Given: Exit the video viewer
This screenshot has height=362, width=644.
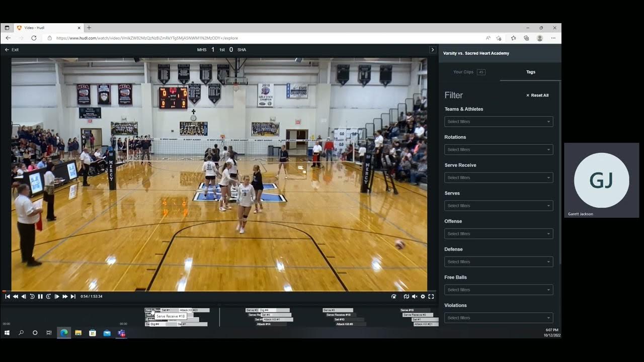Looking at the screenshot, I should click(12, 50).
